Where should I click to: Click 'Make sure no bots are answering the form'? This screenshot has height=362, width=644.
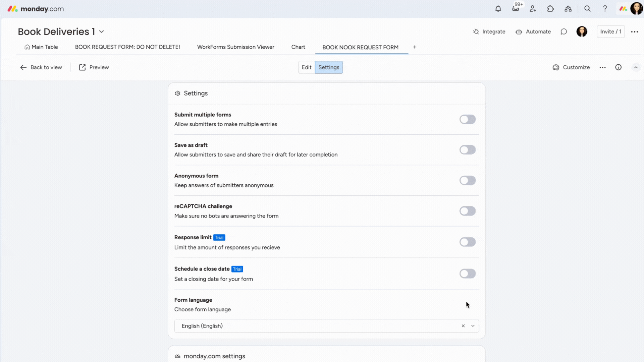[226, 216]
